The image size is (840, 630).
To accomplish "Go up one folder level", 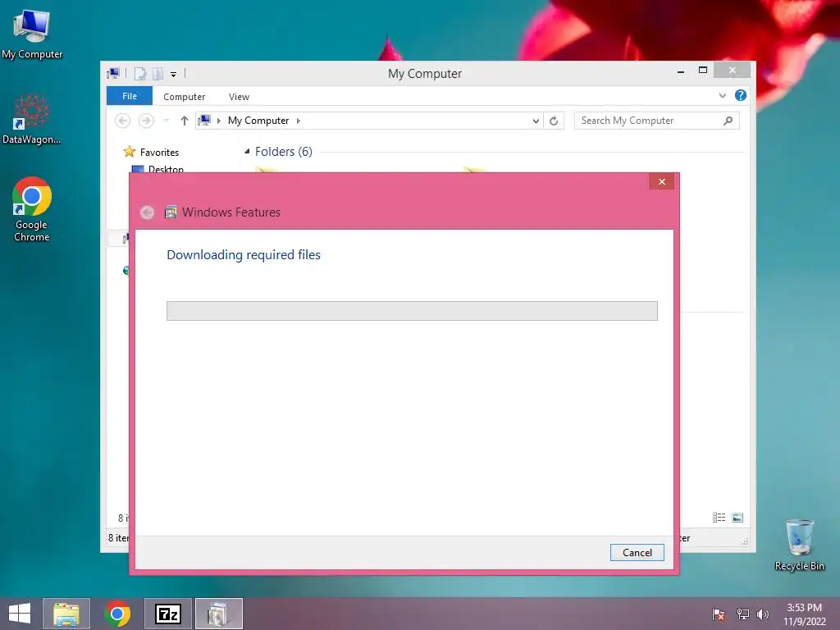I will pyautogui.click(x=185, y=121).
